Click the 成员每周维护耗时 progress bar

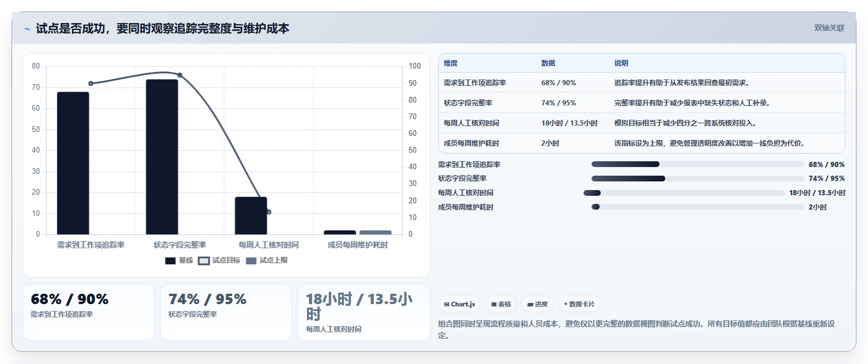pos(698,207)
